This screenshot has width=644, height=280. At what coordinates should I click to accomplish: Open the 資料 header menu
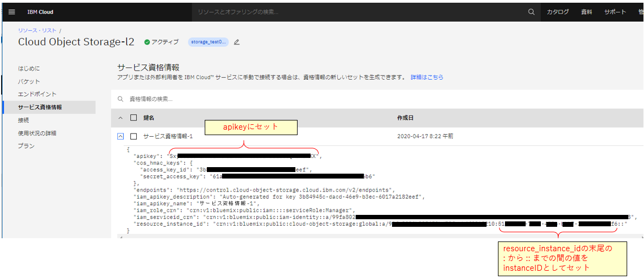click(586, 12)
